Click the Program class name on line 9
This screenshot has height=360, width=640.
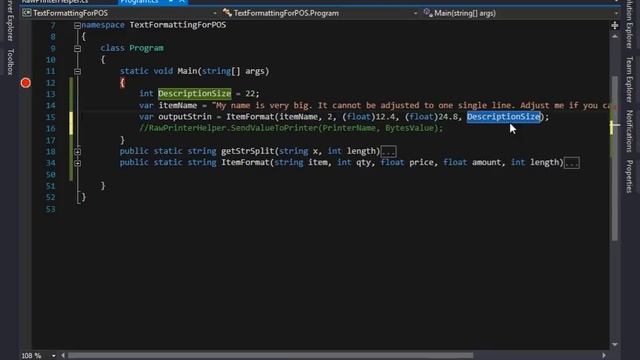pyautogui.click(x=147, y=48)
